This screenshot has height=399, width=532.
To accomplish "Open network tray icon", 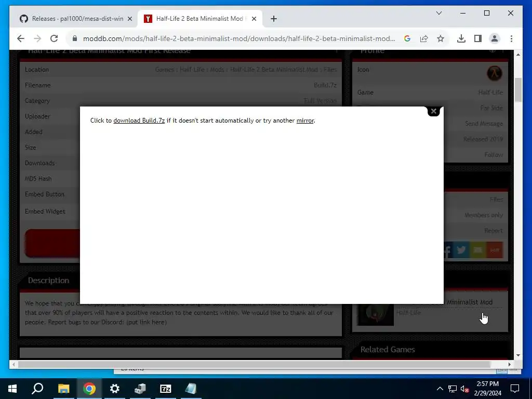I will (x=453, y=389).
